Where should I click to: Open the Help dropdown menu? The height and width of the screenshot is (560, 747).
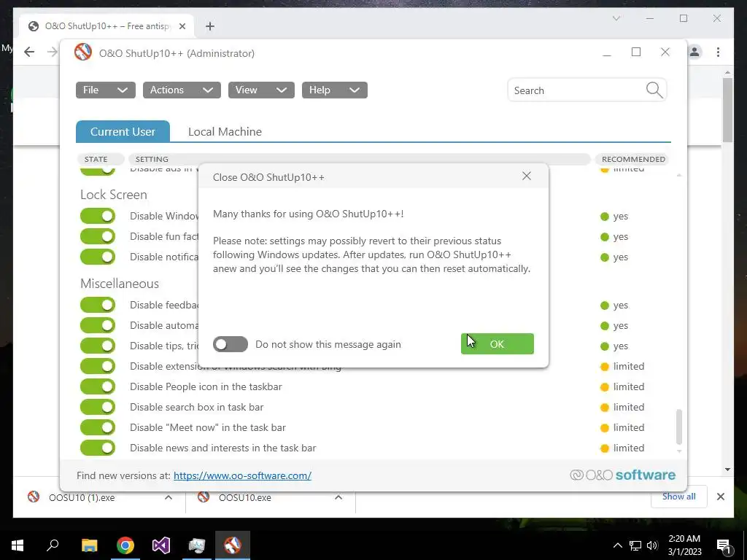[334, 90]
